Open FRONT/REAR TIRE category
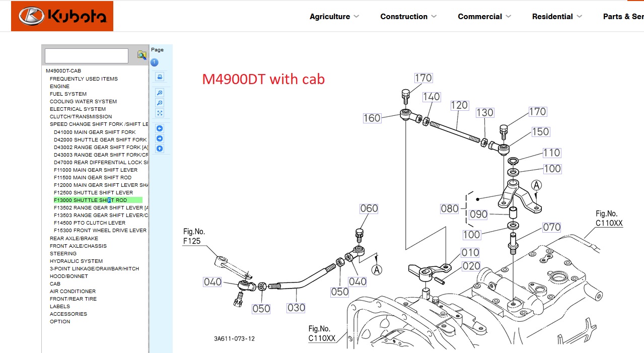 point(73,299)
